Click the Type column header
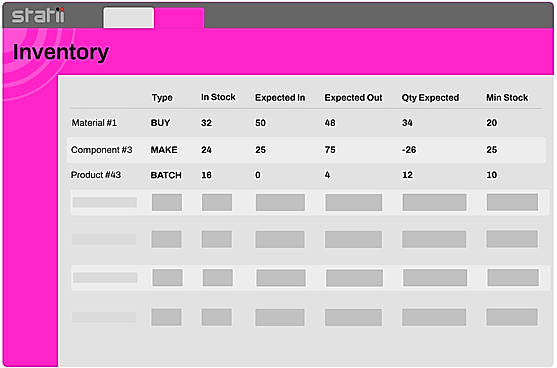 [x=162, y=98]
